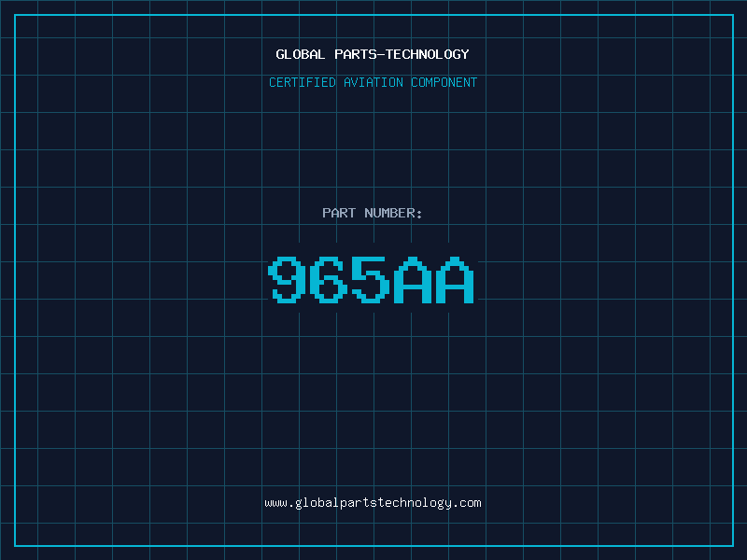Open the www.globalpartstechnology.com link
Image resolution: width=747 pixels, height=560 pixels.
point(373,503)
